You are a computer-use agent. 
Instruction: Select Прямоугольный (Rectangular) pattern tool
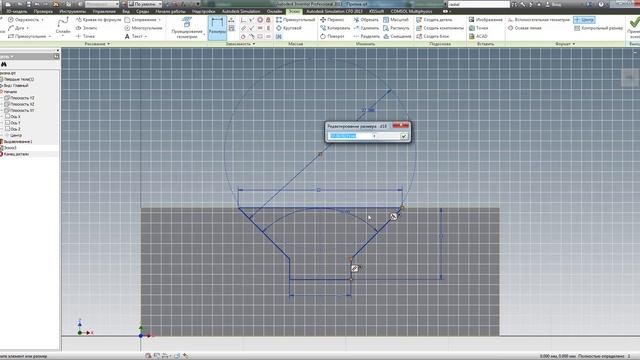click(296, 20)
